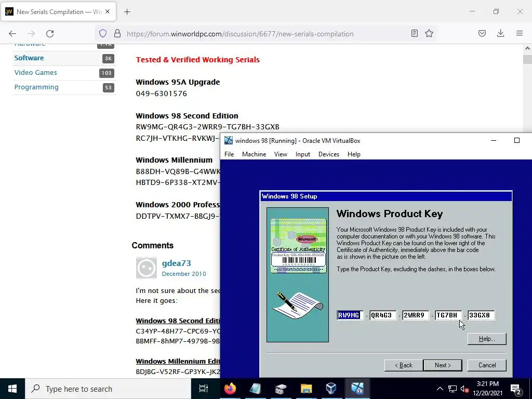532x399 pixels.
Task: Click RW9MG-QR4G3-2WRR9-TG7BH-33GXB serial text
Action: point(207,127)
